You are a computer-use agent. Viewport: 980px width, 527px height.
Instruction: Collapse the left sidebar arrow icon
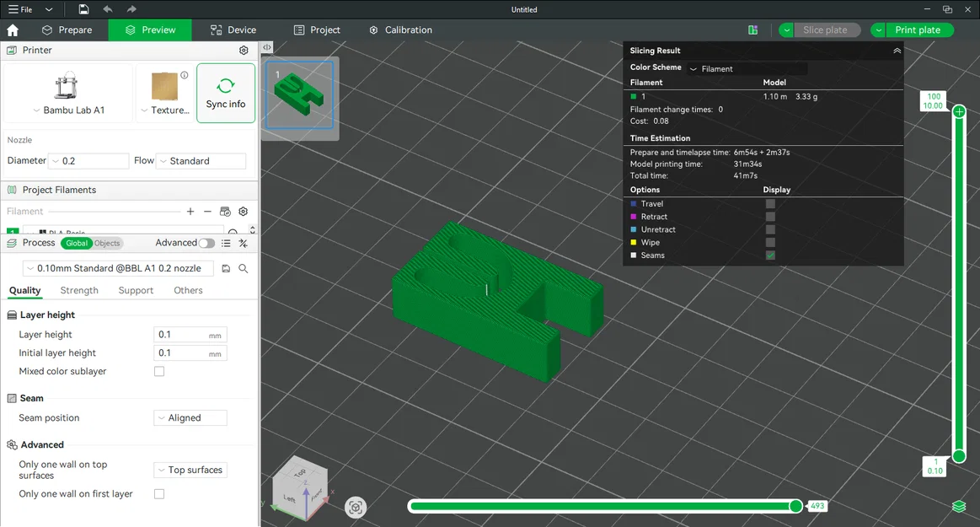267,47
